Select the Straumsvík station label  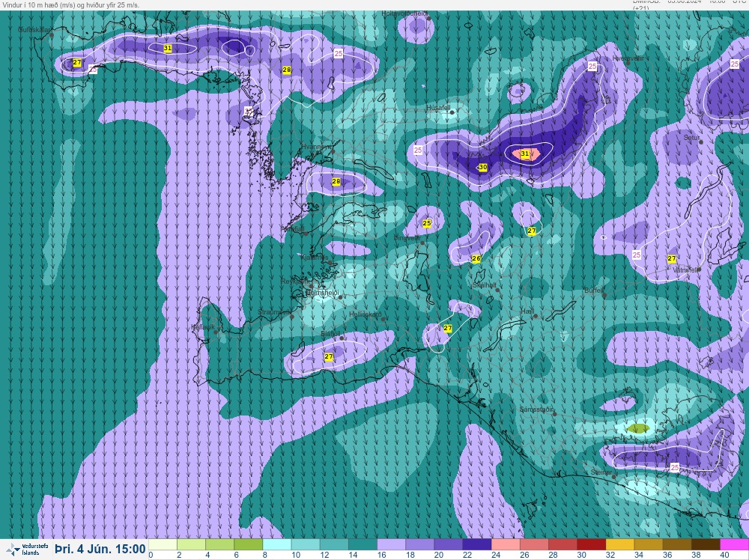pos(273,312)
